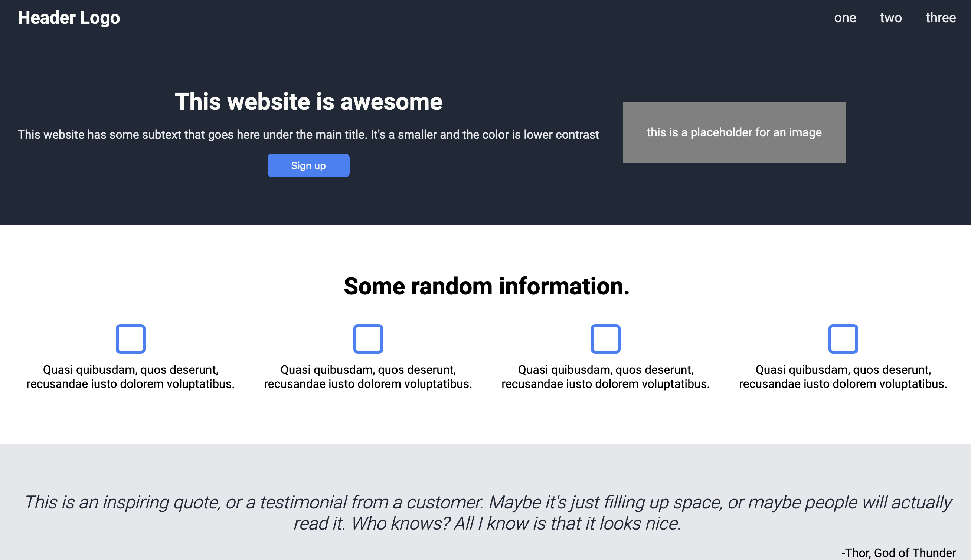The image size is (971, 560).
Task: Select the second blue square icon
Action: 368,339
